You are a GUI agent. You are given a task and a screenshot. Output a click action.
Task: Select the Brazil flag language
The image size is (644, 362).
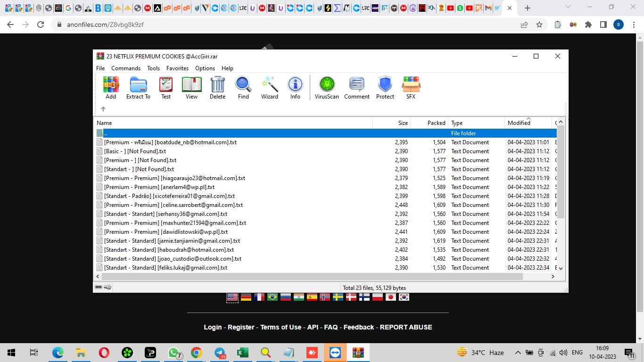pyautogui.click(x=272, y=297)
